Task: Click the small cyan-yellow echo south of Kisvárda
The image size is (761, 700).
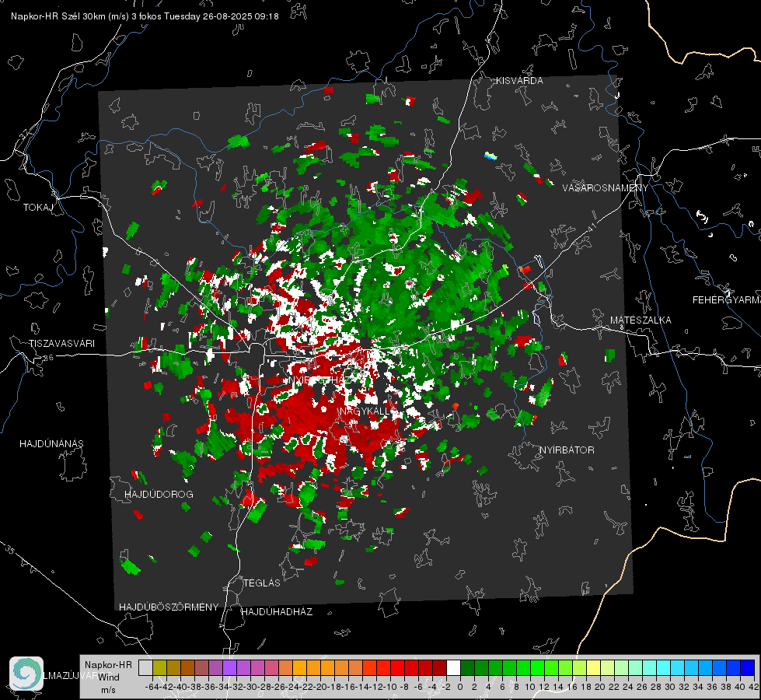Action: 490,156
